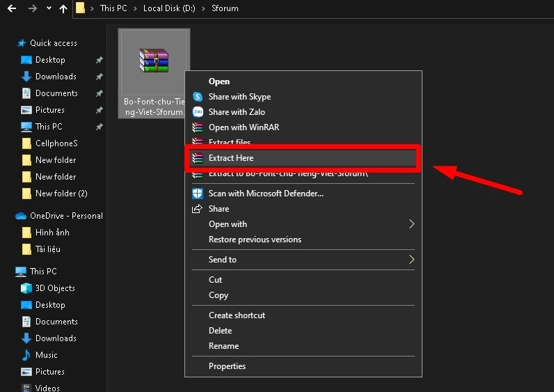This screenshot has height=392, width=554.
Task: Select This PC in address breadcrumb
Action: tap(113, 8)
